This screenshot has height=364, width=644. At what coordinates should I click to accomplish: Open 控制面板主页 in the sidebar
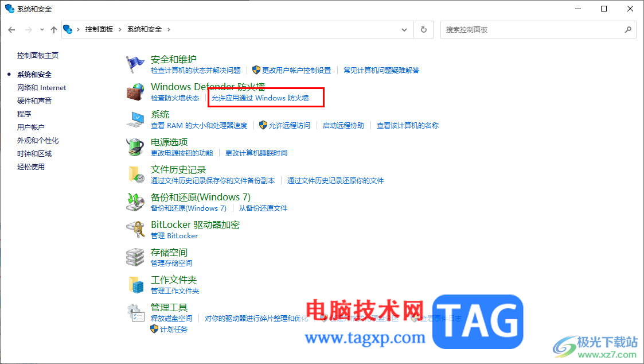click(x=38, y=56)
